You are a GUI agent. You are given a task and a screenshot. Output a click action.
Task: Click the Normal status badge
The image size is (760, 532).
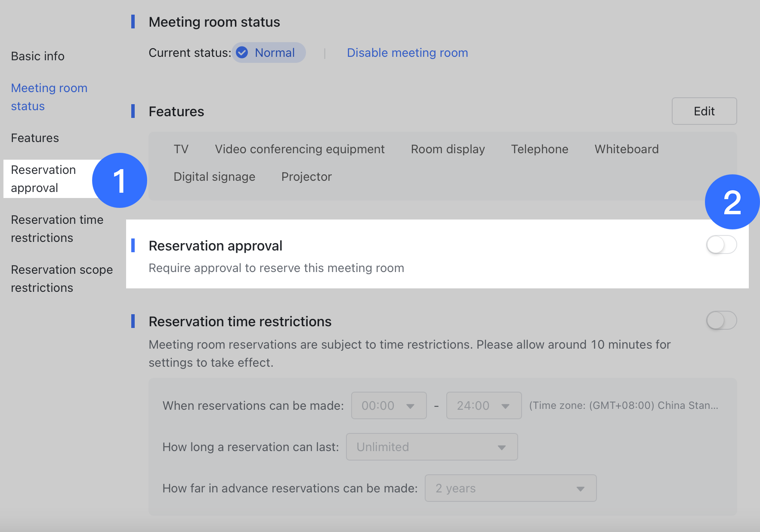tap(269, 53)
